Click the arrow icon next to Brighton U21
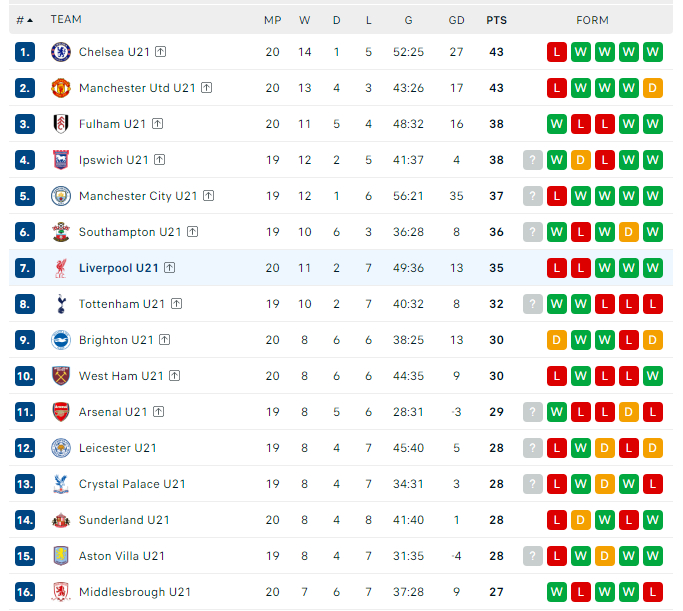Image resolution: width=683 pixels, height=611 pixels. pos(164,340)
